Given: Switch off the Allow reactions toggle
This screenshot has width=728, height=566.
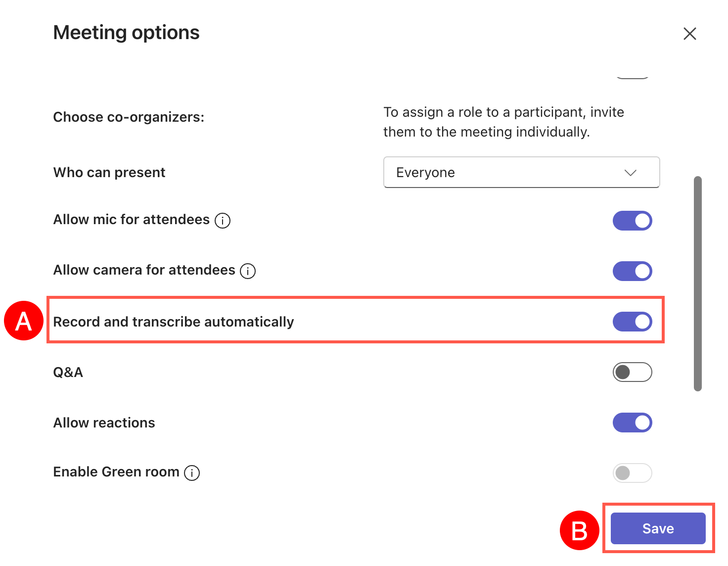Looking at the screenshot, I should (x=632, y=423).
